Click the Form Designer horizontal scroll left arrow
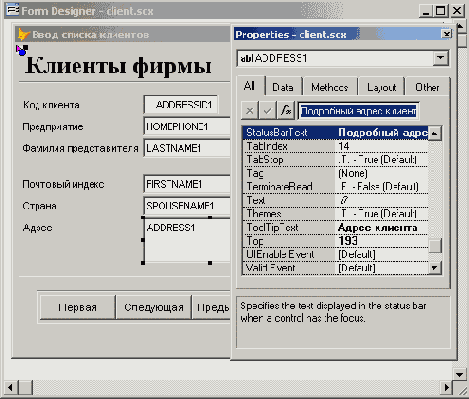 pos(10,387)
